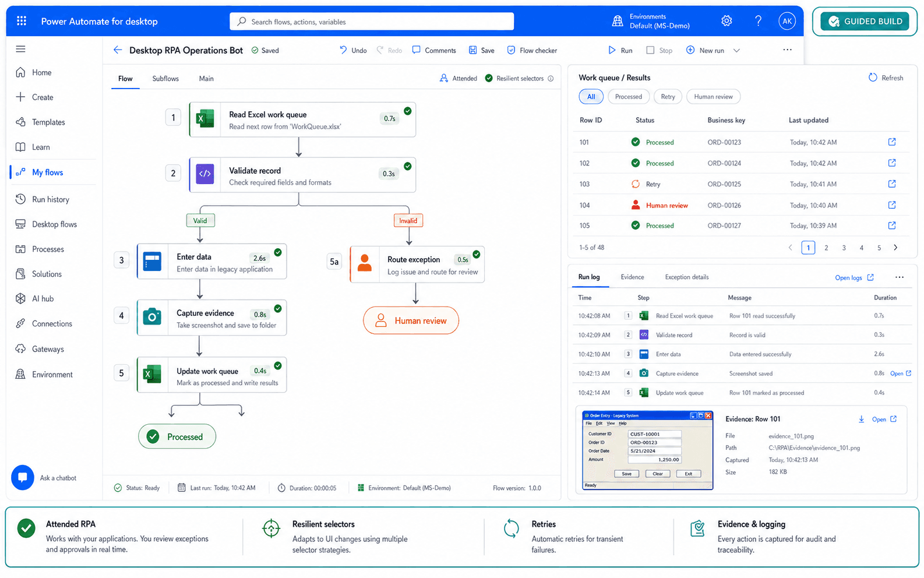Open logs link in run log panel
Viewport: 924px width, 578px height.
coord(854,278)
